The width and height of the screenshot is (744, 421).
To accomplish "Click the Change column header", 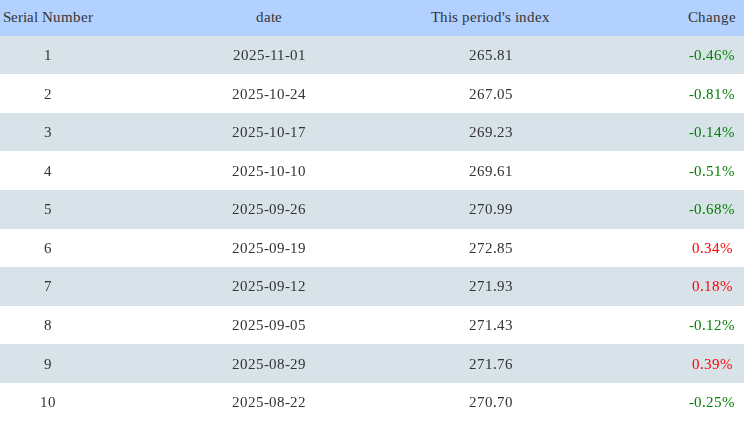I will [x=711, y=17].
